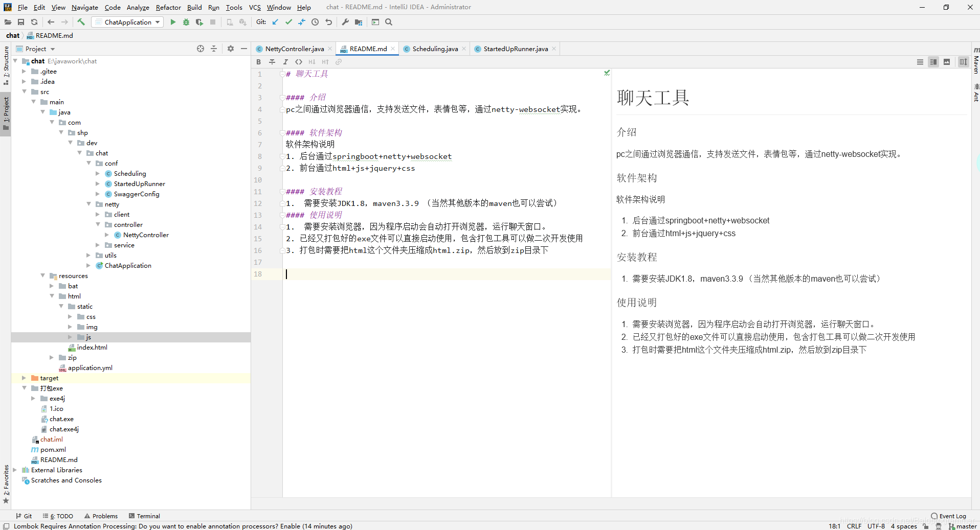
Task: Open ChatApplication run configuration dropdown
Action: click(127, 22)
